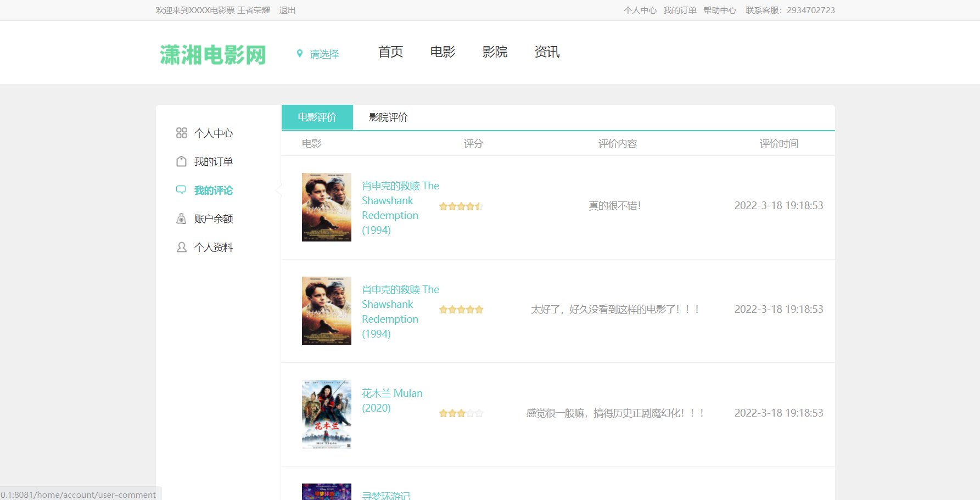This screenshot has height=500, width=980.
Task: Click the 潇湘电影网 site logo
Action: (x=213, y=55)
